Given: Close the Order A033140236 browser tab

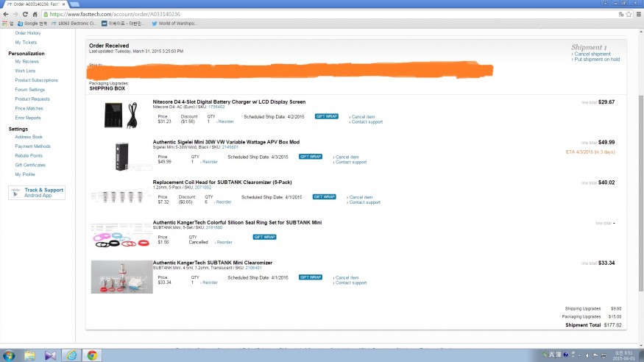Looking at the screenshot, I should click(x=63, y=4).
